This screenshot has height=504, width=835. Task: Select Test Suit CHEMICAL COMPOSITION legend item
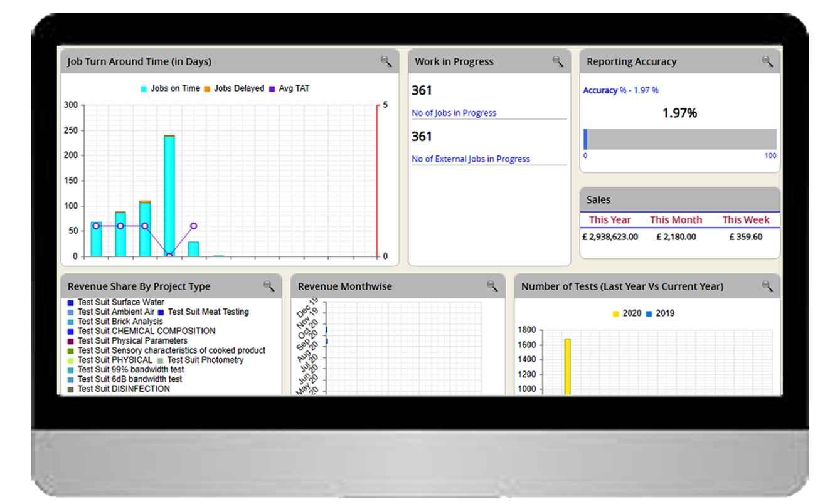[x=142, y=331]
